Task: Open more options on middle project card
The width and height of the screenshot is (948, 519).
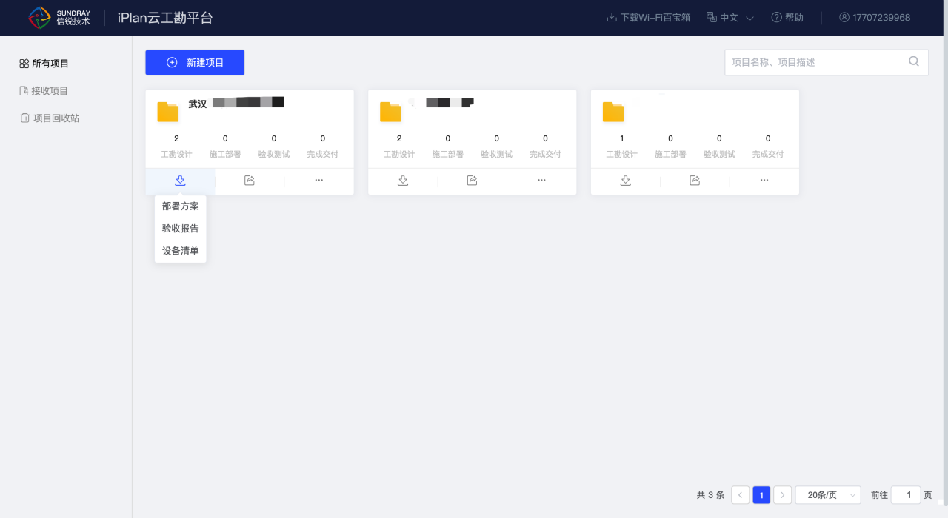Action: (x=542, y=181)
